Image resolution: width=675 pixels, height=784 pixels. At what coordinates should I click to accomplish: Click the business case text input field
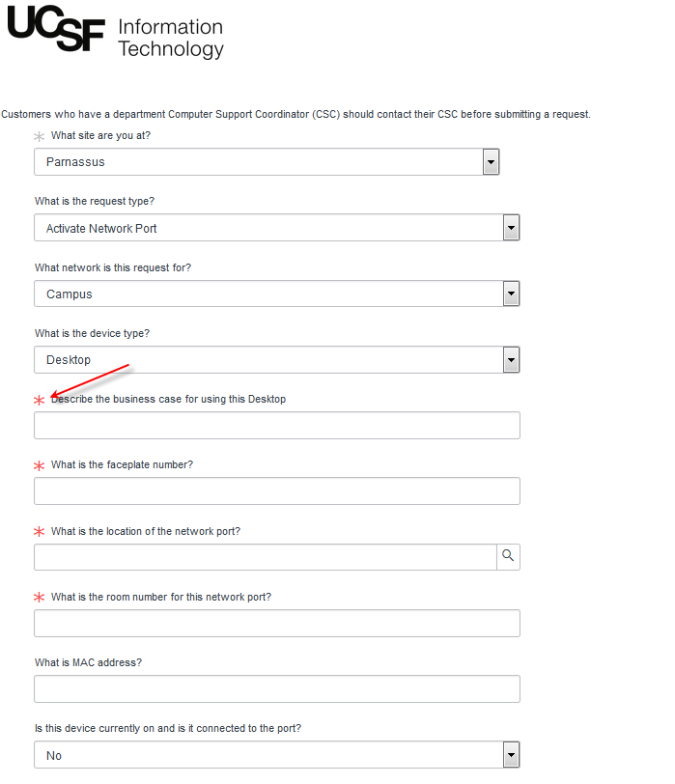pyautogui.click(x=276, y=425)
